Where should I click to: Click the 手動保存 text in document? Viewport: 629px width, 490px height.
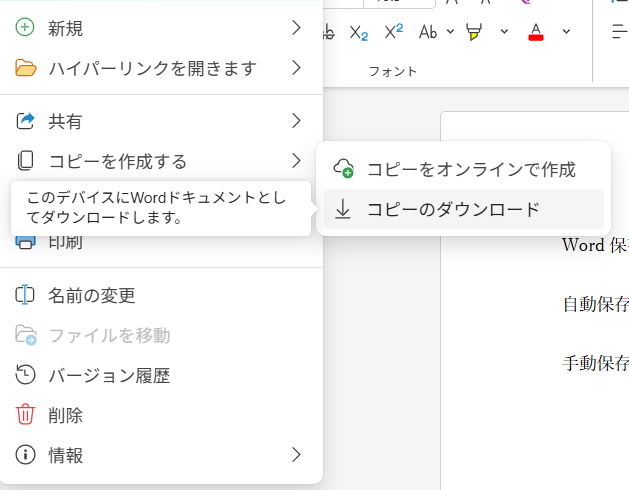click(596, 363)
